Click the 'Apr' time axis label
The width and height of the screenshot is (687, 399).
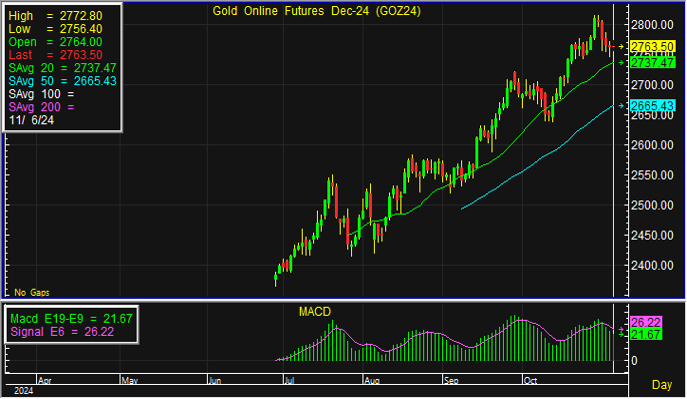[45, 381]
